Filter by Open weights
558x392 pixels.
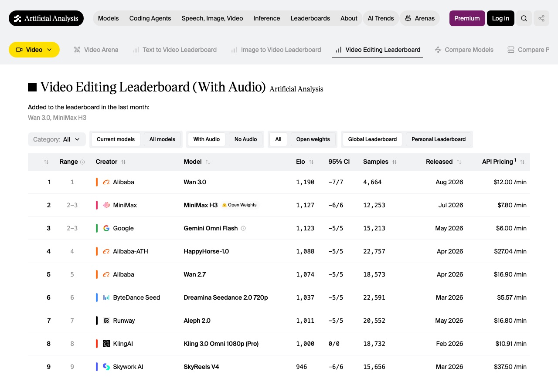[313, 139]
